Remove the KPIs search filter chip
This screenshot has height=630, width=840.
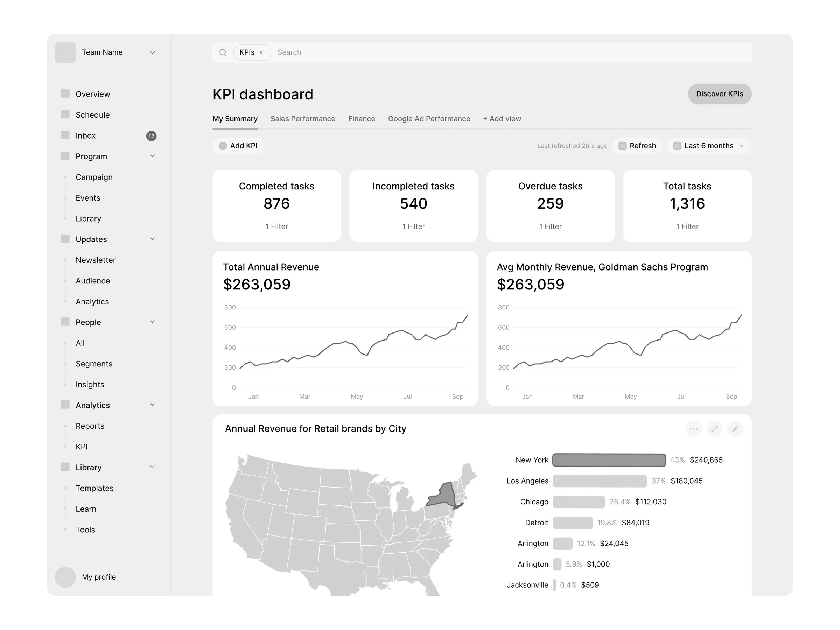point(261,52)
